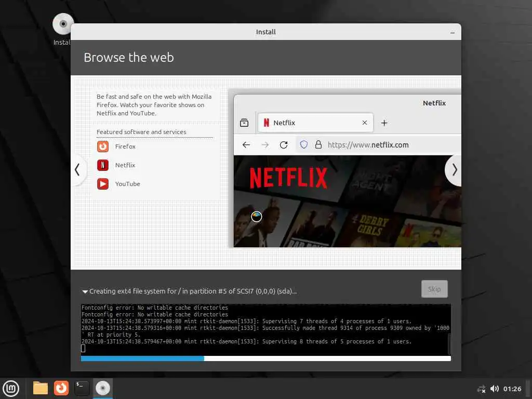Click the terminal output scrollbar
The width and height of the screenshot is (532, 399).
(x=449, y=344)
